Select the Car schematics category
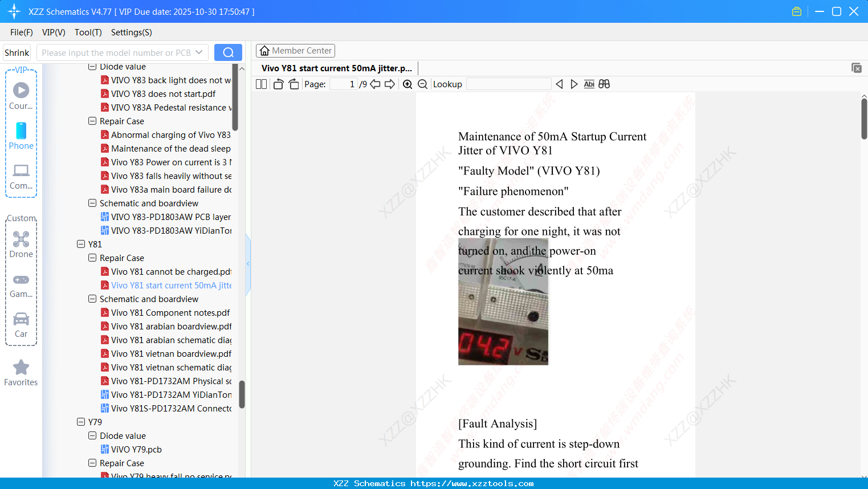The image size is (868, 489). click(x=21, y=324)
